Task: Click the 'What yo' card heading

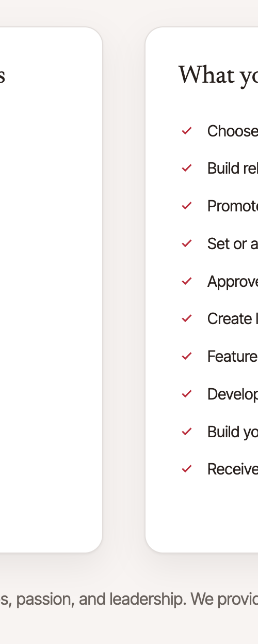Action: click(x=218, y=75)
